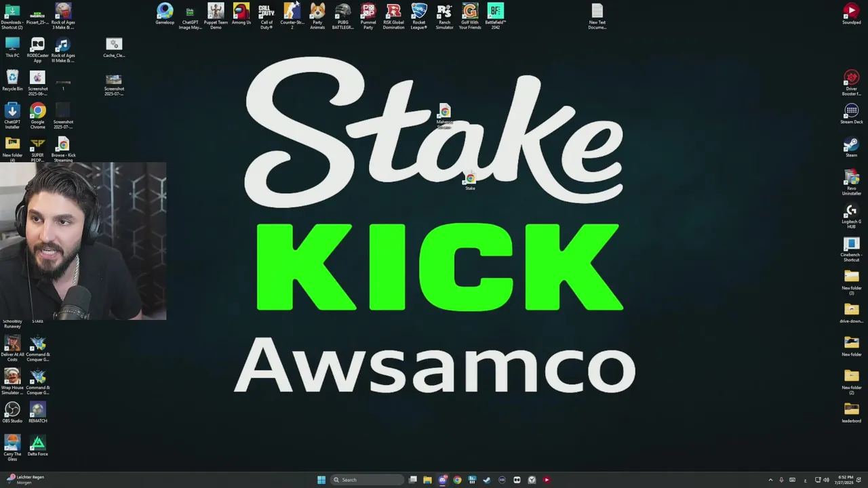Open Logitech G HUB shortcut
The width and height of the screenshot is (868, 488).
coord(851,216)
